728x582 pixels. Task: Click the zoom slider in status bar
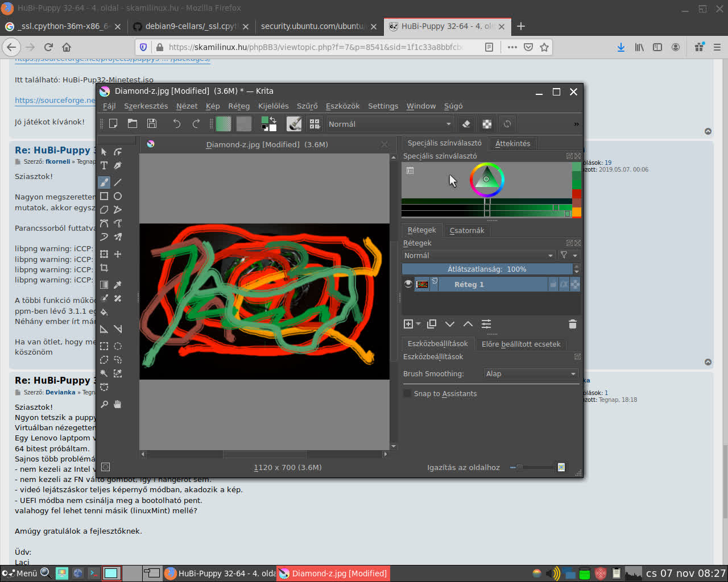[x=532, y=467]
